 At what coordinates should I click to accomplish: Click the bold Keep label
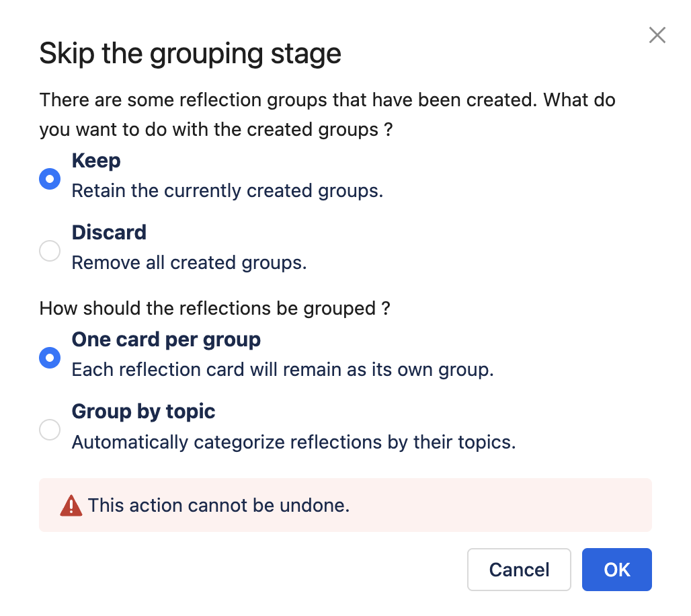96,161
